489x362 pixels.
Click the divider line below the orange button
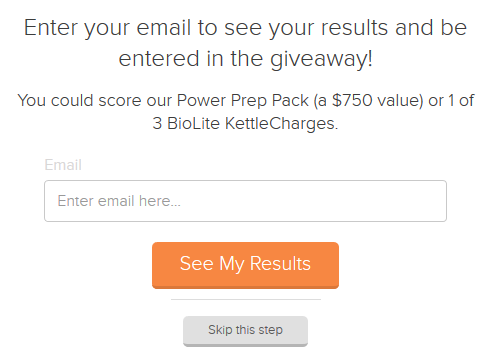pyautogui.click(x=246, y=299)
